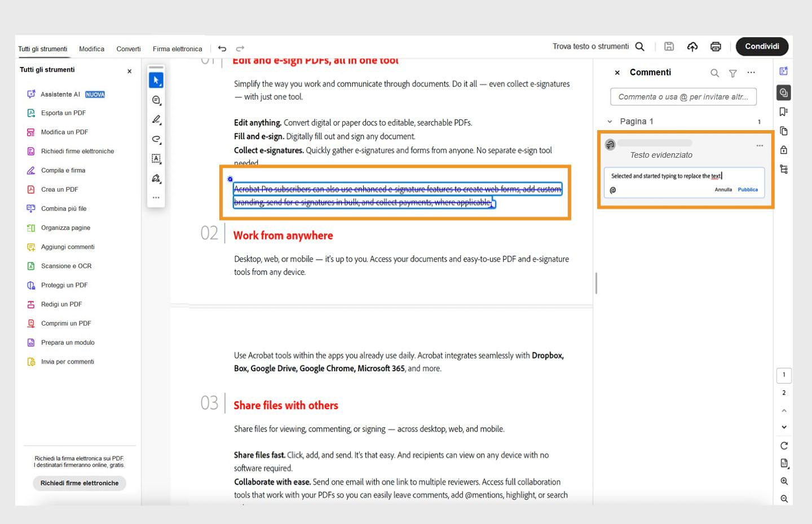Image resolution: width=812 pixels, height=524 pixels.
Task: Open the lock security panel in right rail
Action: coord(784,150)
